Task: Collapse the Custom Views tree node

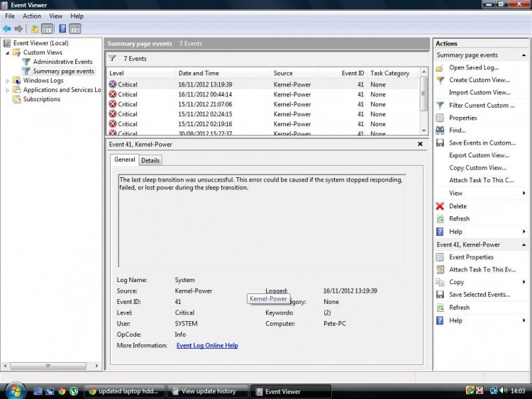Action: (x=8, y=52)
